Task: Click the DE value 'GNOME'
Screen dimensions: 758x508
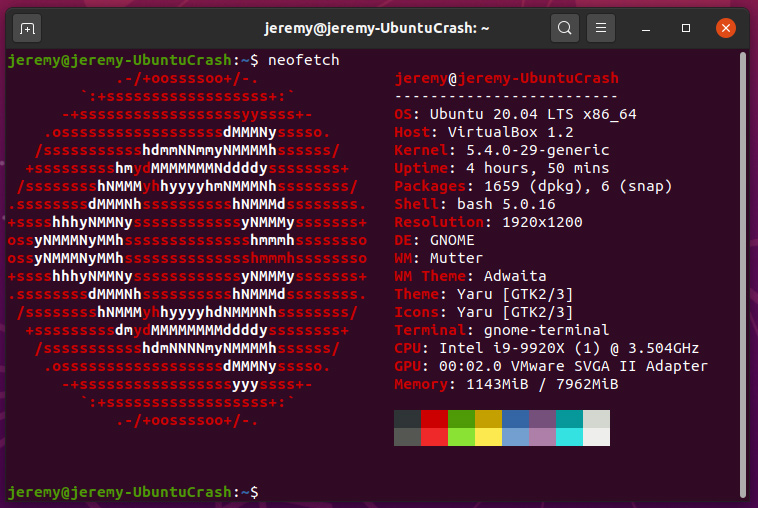Action: [452, 240]
